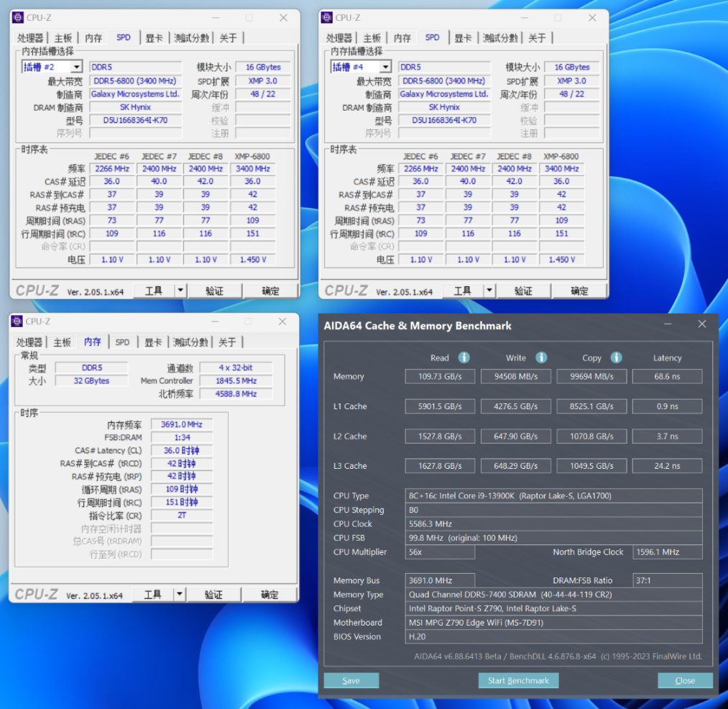Click CPU-Z app icon in memory window
728x709 pixels.
(17, 321)
